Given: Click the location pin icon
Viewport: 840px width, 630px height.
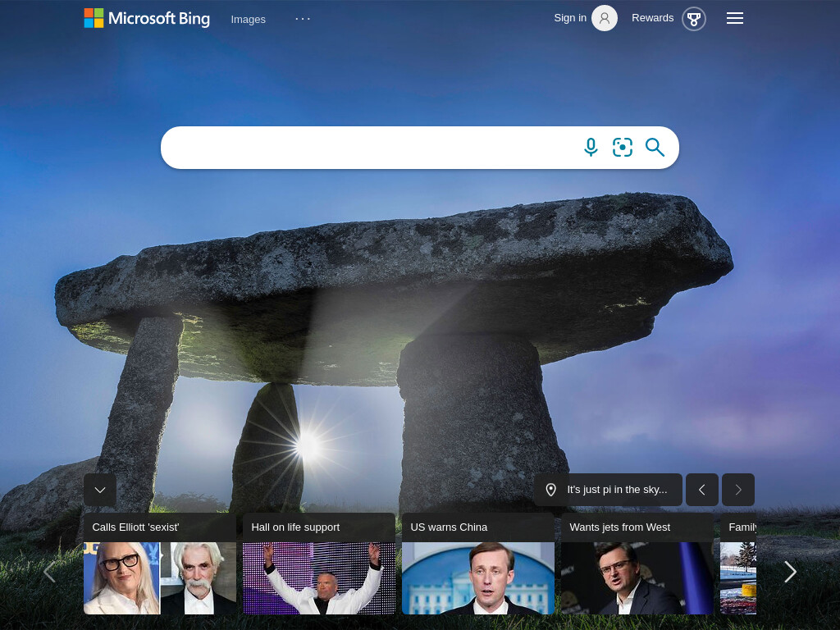Looking at the screenshot, I should (x=550, y=490).
